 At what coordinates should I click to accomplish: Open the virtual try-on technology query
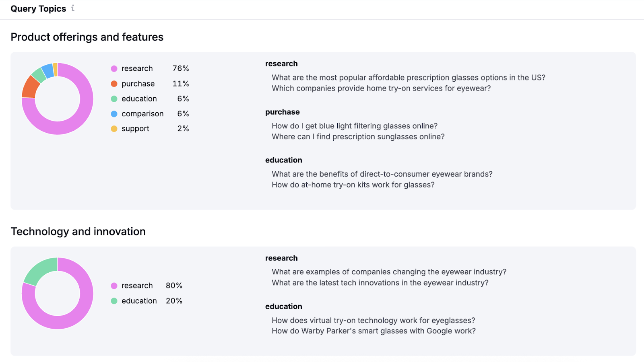[x=373, y=321]
